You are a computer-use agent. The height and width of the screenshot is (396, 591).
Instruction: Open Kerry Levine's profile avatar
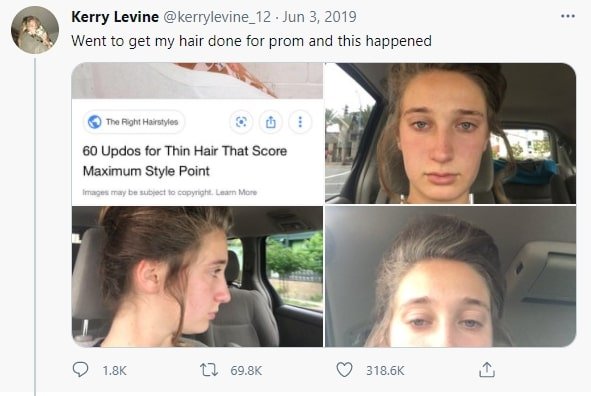[35, 30]
